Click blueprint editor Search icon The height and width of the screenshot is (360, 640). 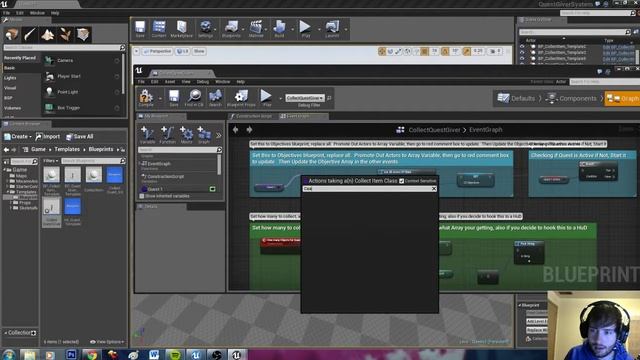coord(215,98)
